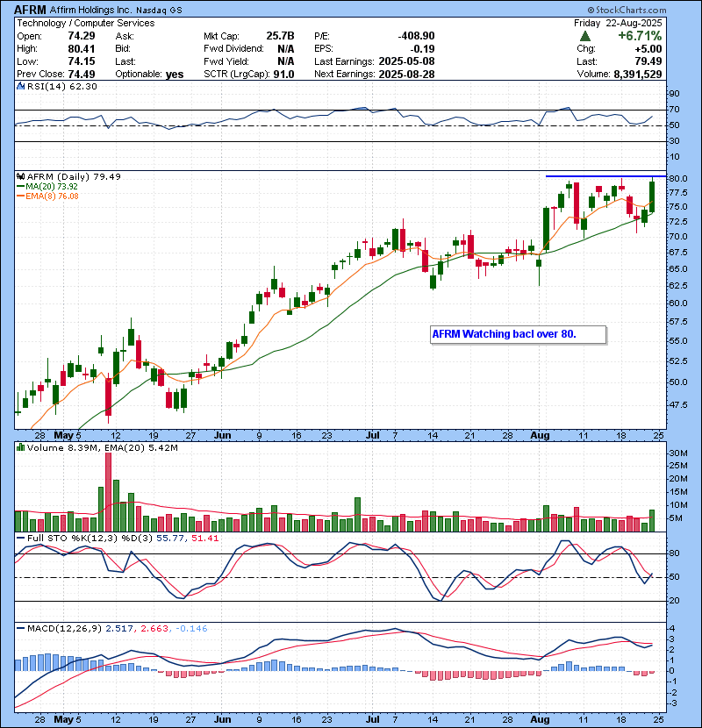This screenshot has height=728, width=702.
Task: Click the P/E value -408.90
Action: coord(416,36)
